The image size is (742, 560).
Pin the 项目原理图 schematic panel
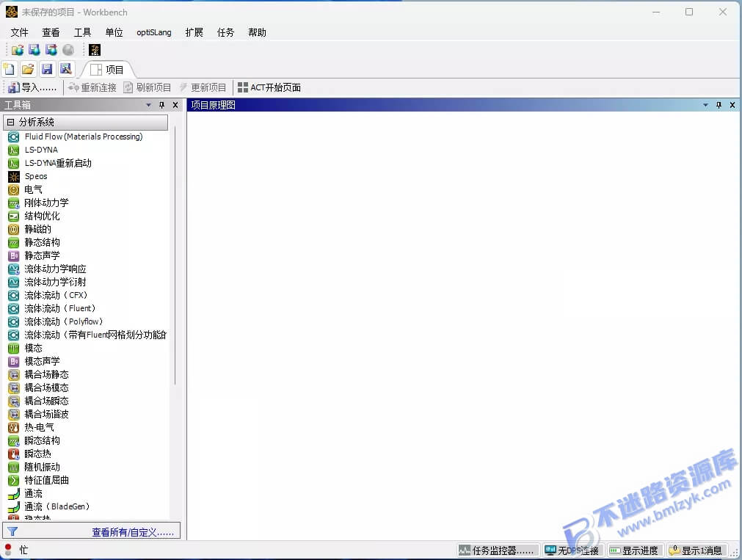pos(719,105)
